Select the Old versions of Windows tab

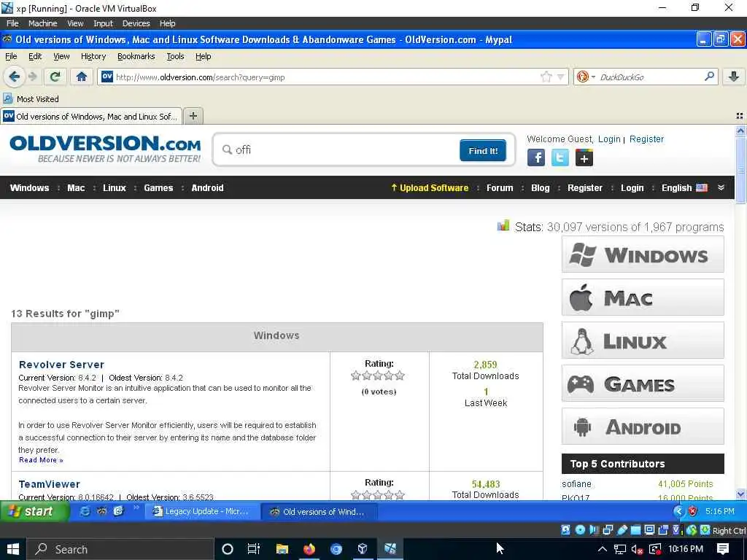pos(91,116)
